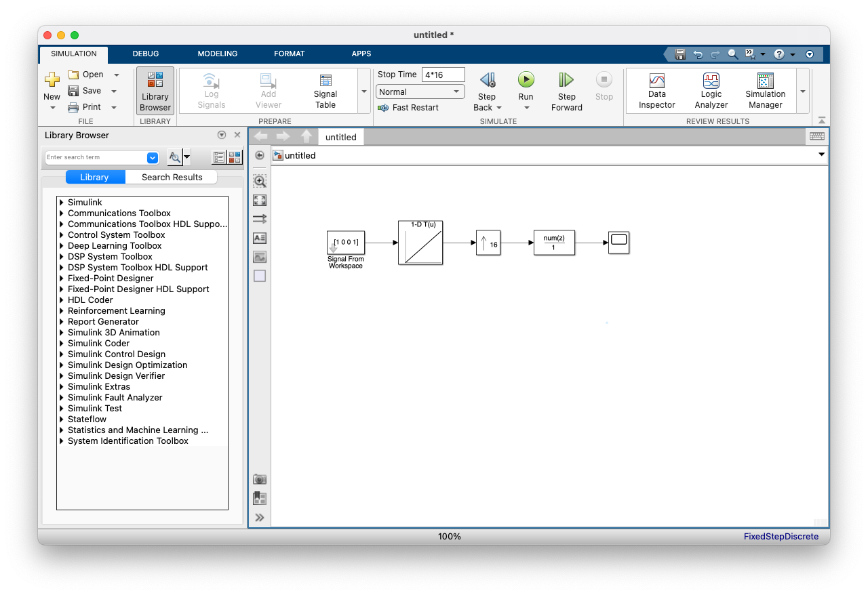The image size is (868, 595).
Task: Click Fit to View canvas tool
Action: 260,200
